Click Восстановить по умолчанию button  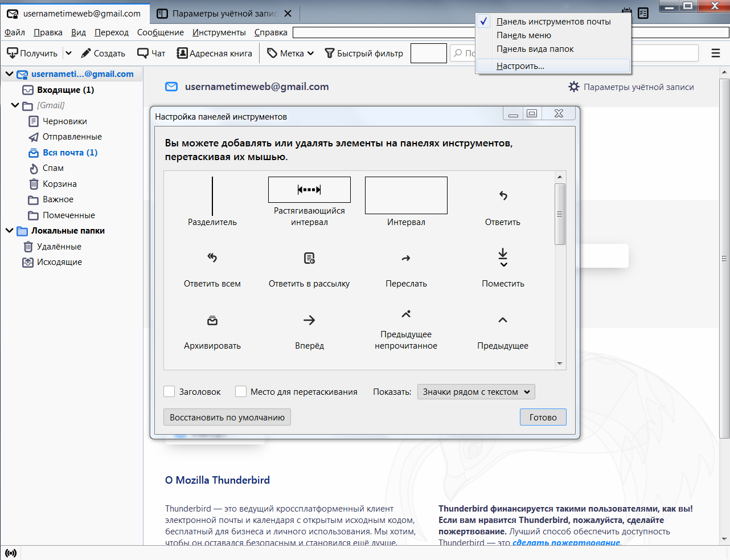tap(227, 417)
